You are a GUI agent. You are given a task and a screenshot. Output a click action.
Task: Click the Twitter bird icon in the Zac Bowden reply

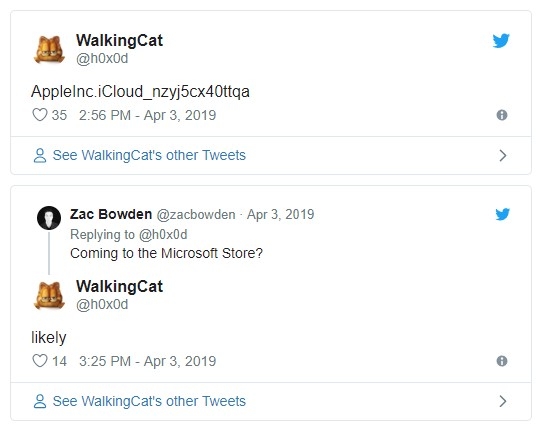click(502, 214)
